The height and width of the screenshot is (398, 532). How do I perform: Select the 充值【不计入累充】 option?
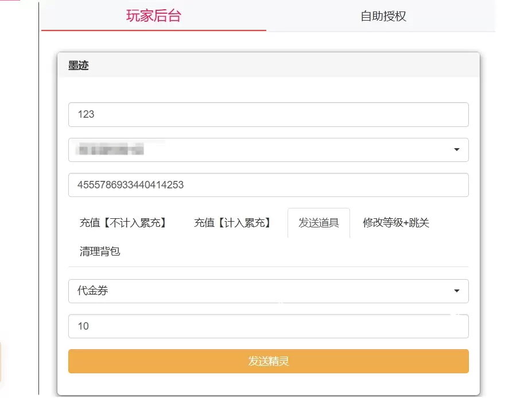pos(124,223)
